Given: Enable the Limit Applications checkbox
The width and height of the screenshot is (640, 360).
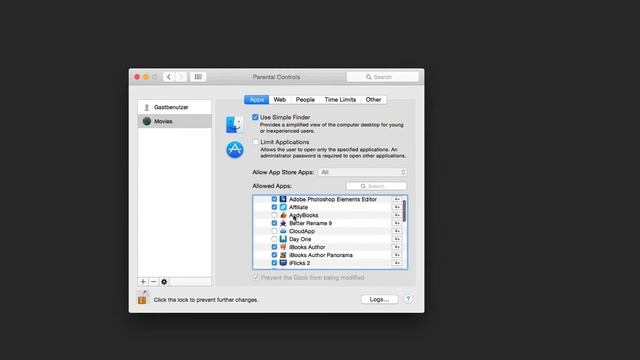Looking at the screenshot, I should pos(255,142).
